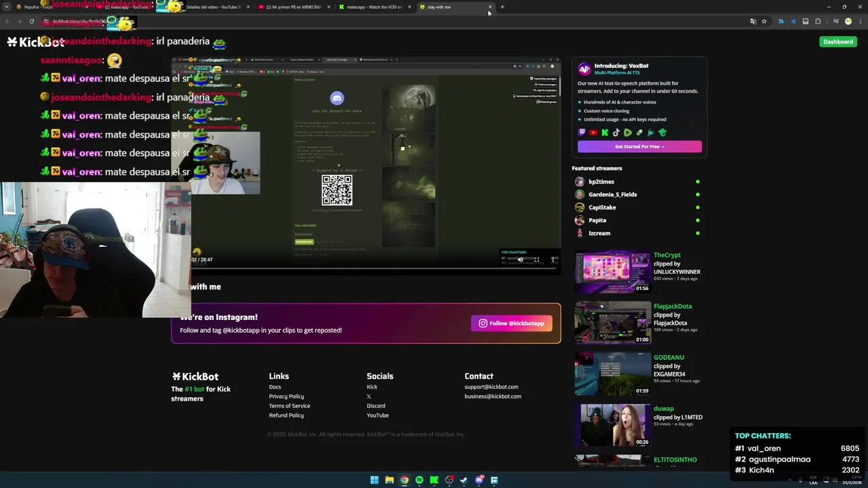The width and height of the screenshot is (868, 488).
Task: Open duwap clip thumbnail
Action: 612,426
